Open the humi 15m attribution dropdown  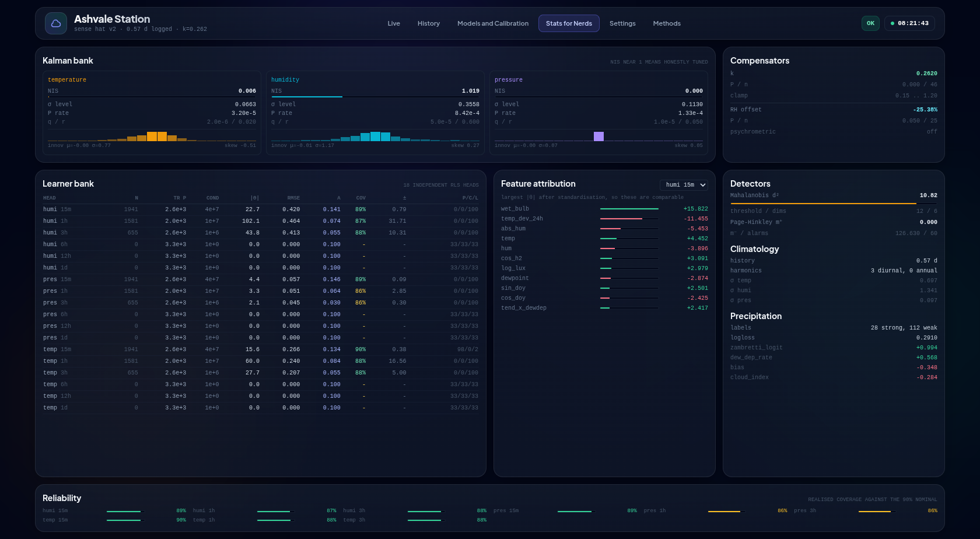click(x=684, y=185)
